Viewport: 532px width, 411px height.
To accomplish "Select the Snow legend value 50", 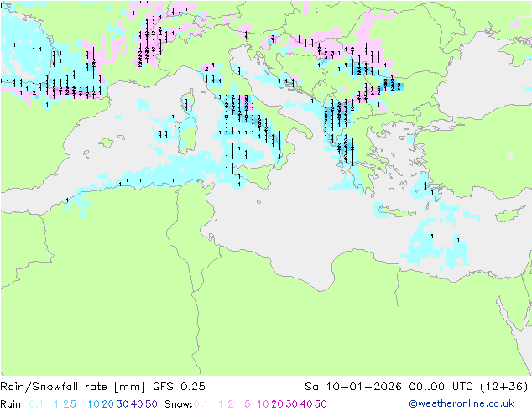I will 321,404.
